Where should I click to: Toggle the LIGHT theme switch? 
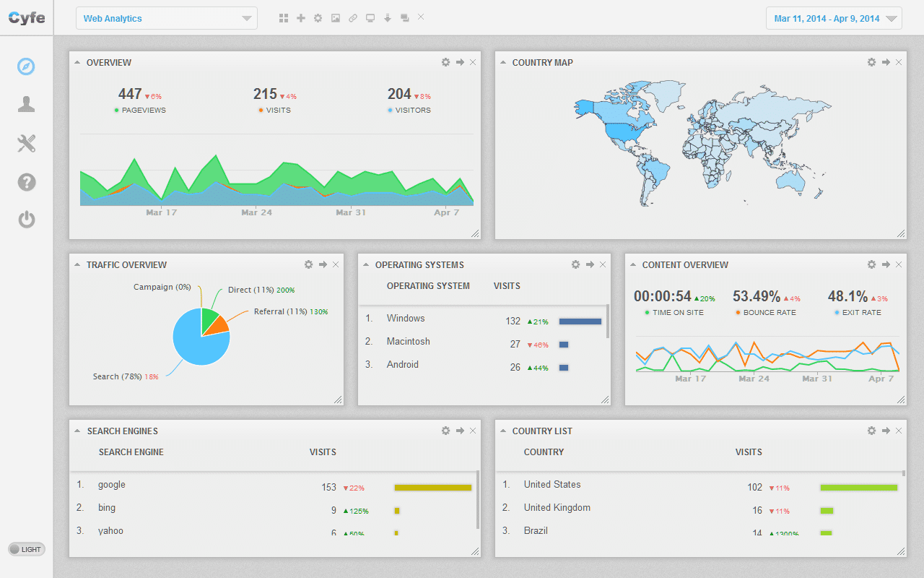(26, 549)
